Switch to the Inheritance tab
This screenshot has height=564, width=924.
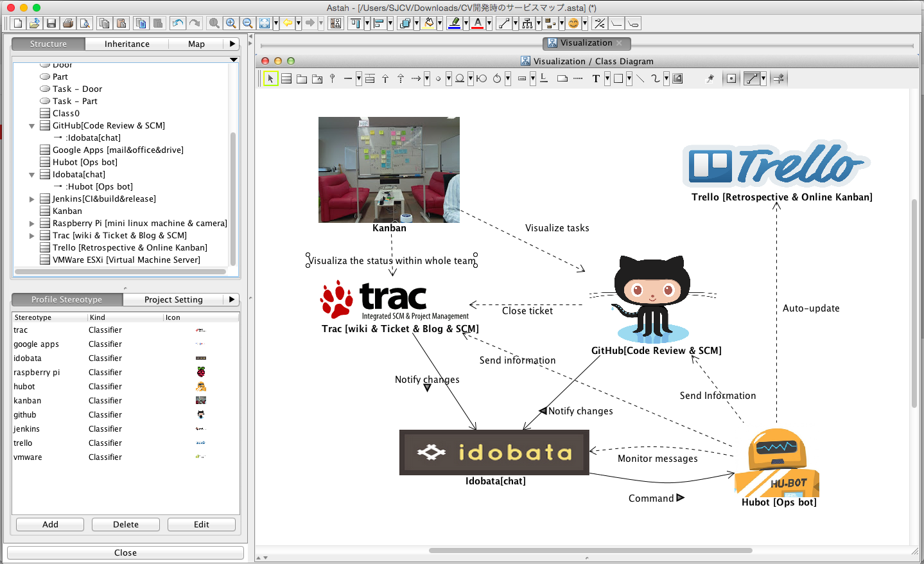pyautogui.click(x=126, y=44)
